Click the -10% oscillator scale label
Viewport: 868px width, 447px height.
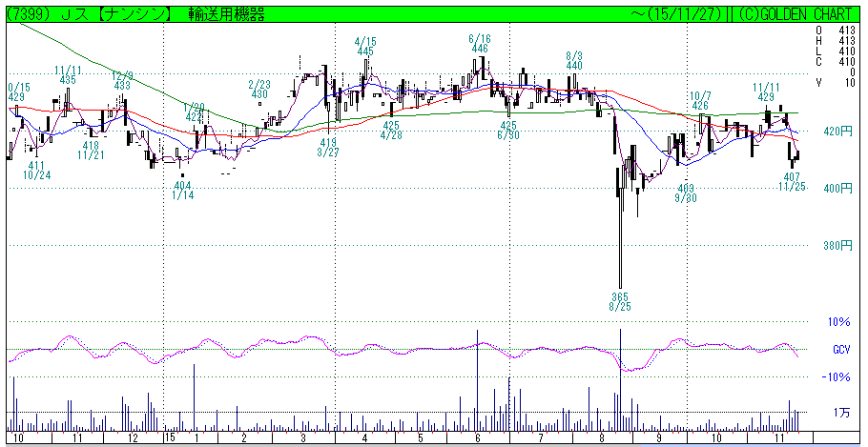[837, 377]
